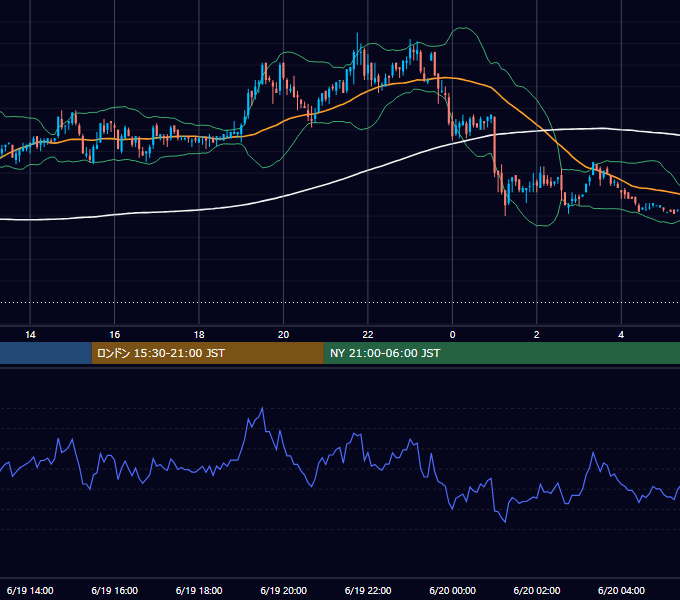Click the 22 hour label on the price chart axis

(368, 335)
